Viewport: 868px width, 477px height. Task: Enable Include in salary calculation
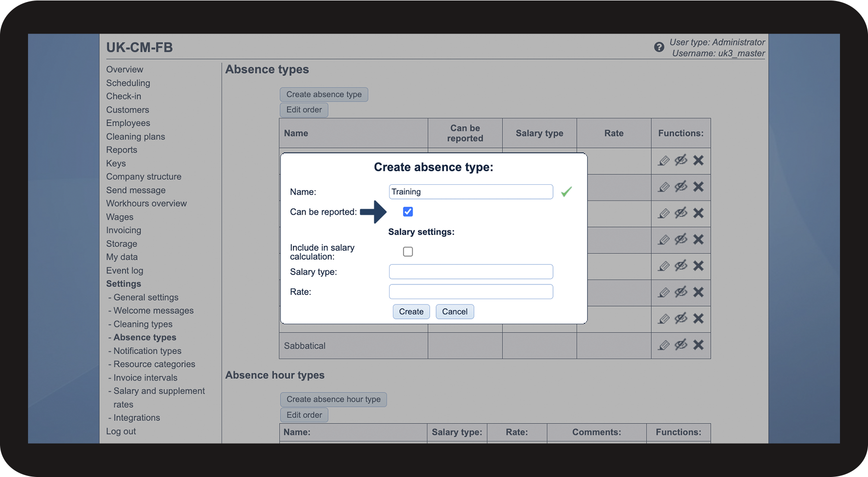(x=408, y=251)
